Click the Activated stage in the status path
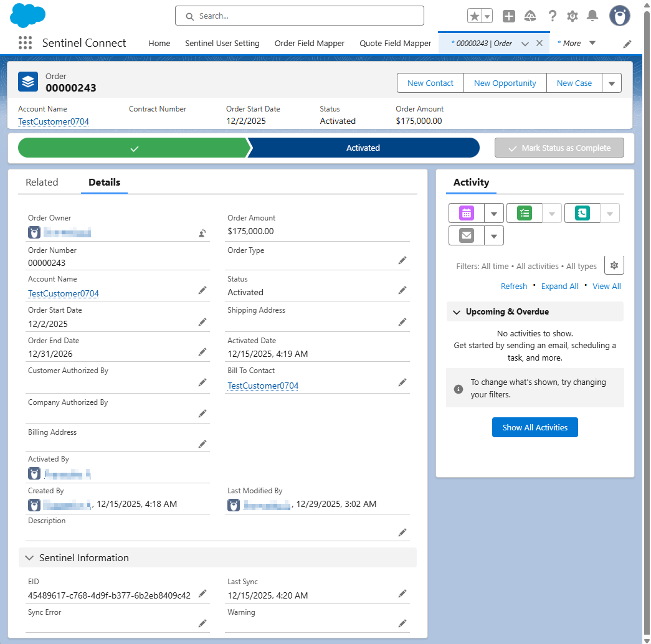The height and width of the screenshot is (644, 651). pos(363,148)
